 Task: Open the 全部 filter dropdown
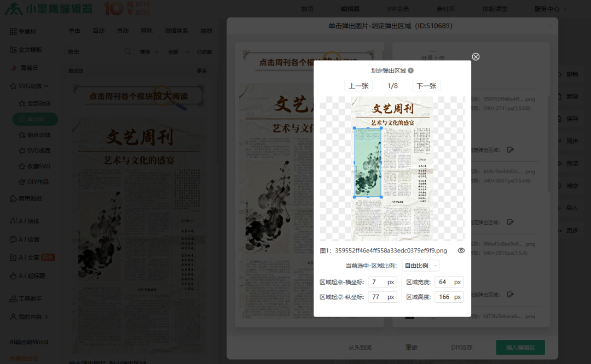178,52
